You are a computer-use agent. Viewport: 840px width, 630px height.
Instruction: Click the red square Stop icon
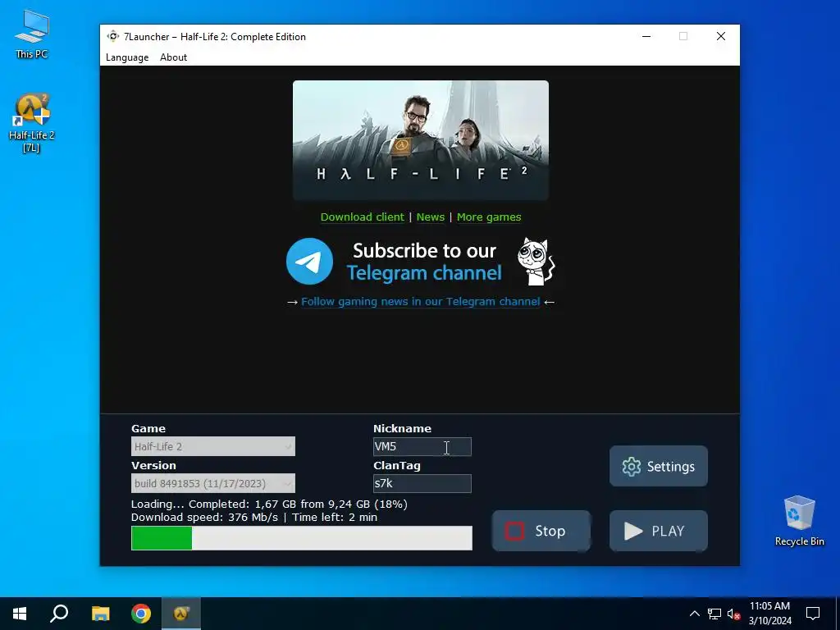(514, 531)
